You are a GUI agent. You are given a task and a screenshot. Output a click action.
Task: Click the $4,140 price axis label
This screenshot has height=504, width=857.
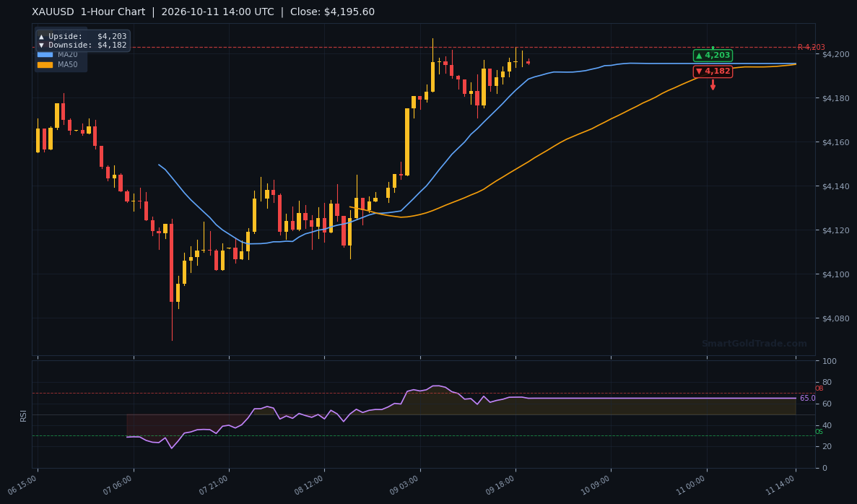click(x=835, y=186)
